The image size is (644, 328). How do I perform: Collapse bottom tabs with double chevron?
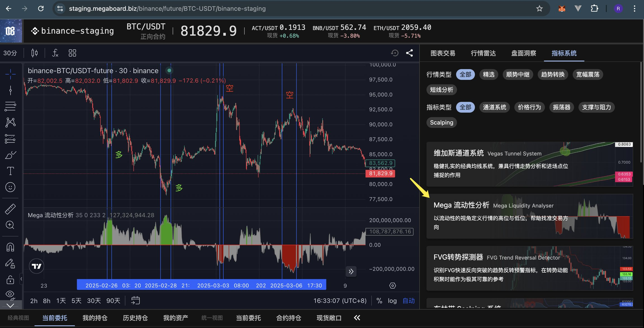pos(357,318)
